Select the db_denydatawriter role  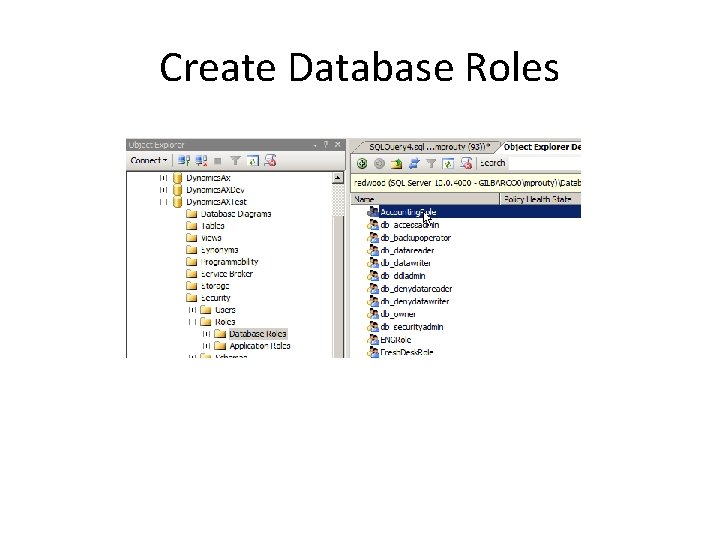(x=415, y=301)
